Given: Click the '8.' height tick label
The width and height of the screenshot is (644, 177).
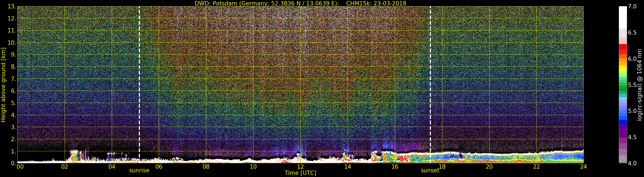Looking at the screenshot, I should (14, 67).
